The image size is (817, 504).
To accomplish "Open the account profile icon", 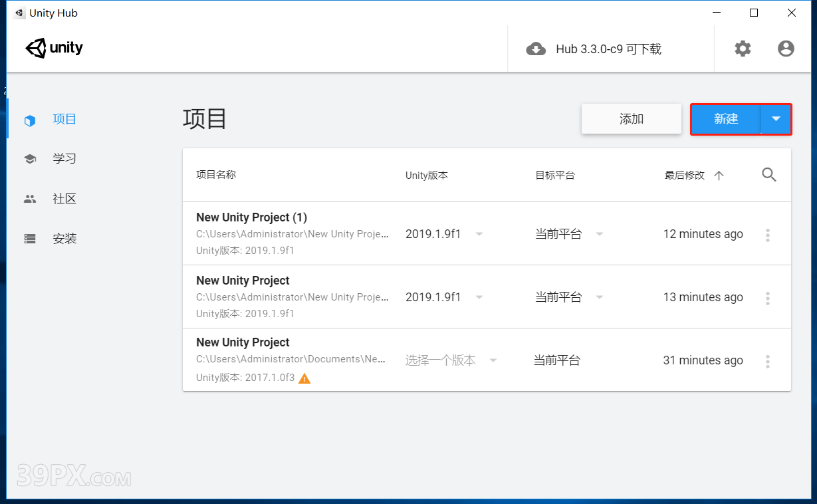I will click(786, 49).
